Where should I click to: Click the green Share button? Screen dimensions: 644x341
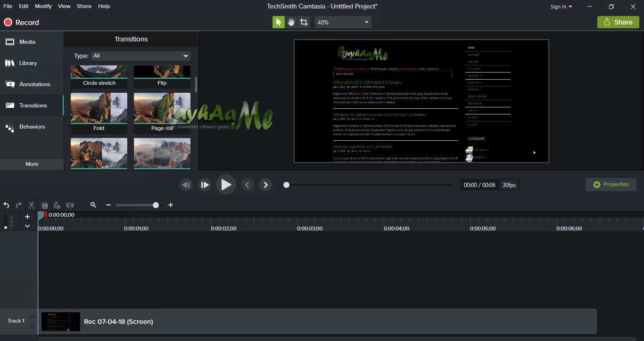point(618,22)
